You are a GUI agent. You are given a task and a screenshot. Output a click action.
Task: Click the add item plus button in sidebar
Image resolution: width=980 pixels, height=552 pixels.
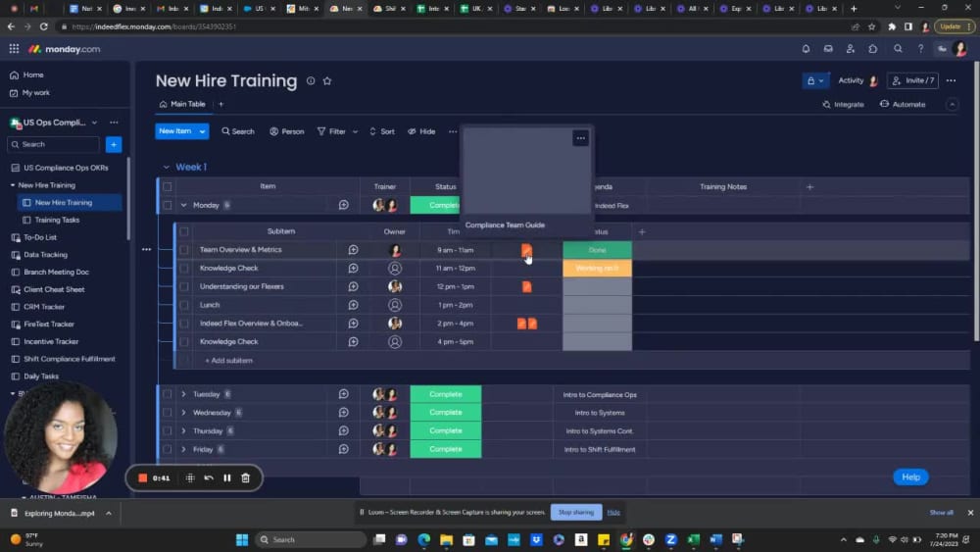click(x=114, y=144)
